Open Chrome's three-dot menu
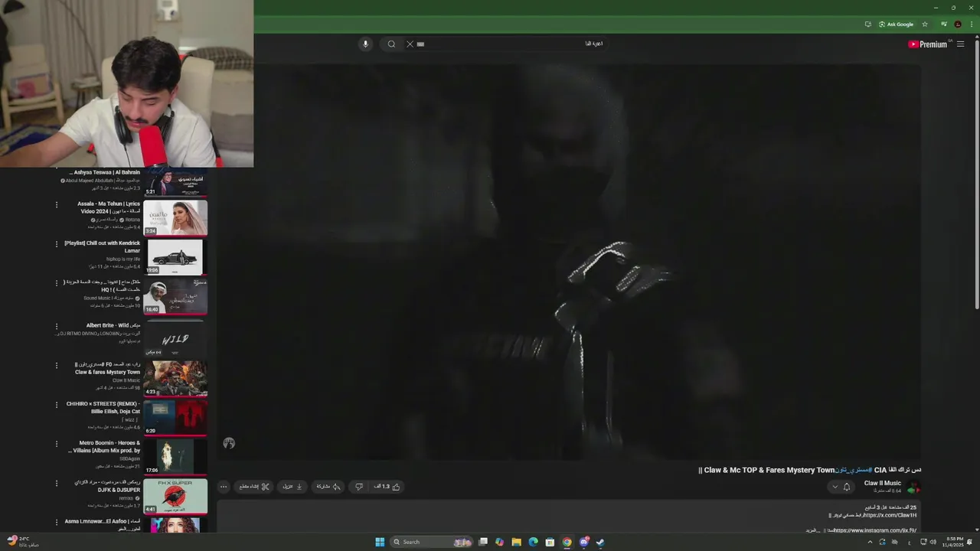 click(972, 24)
